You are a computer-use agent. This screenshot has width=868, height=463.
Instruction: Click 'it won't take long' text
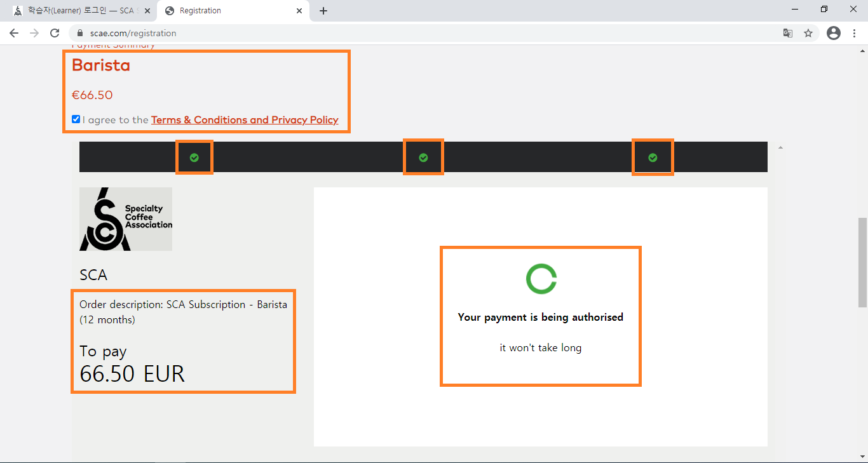(541, 348)
